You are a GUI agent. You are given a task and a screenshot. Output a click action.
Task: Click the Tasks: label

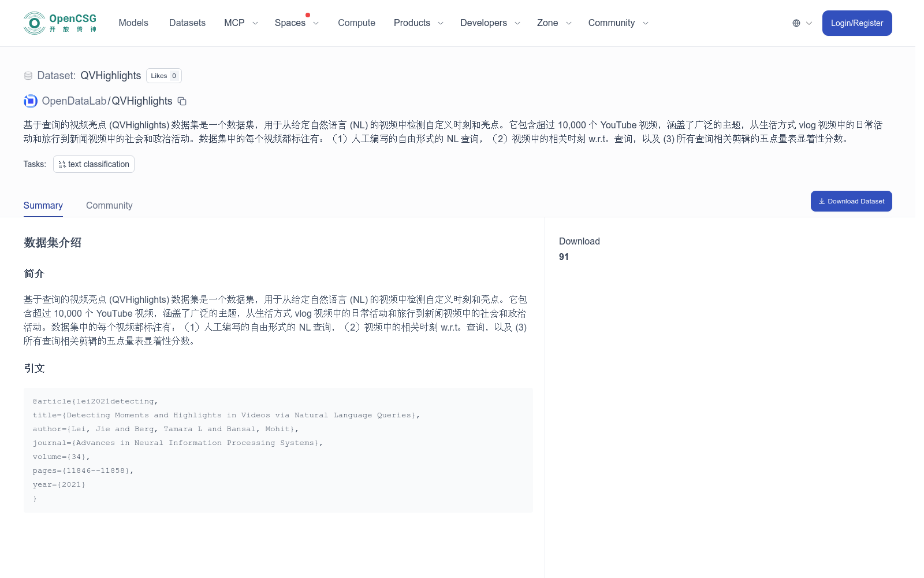[x=35, y=164]
